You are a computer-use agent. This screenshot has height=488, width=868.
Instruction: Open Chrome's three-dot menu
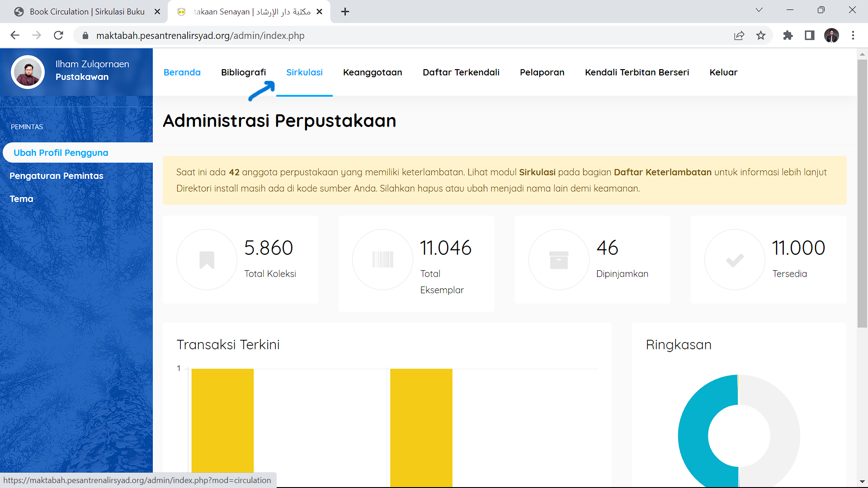(x=853, y=35)
